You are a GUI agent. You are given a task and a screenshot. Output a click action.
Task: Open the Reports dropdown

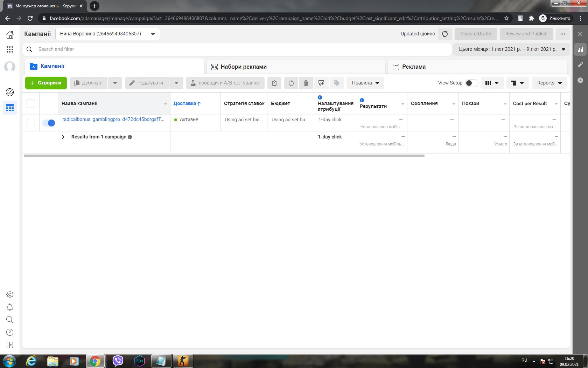(x=549, y=83)
